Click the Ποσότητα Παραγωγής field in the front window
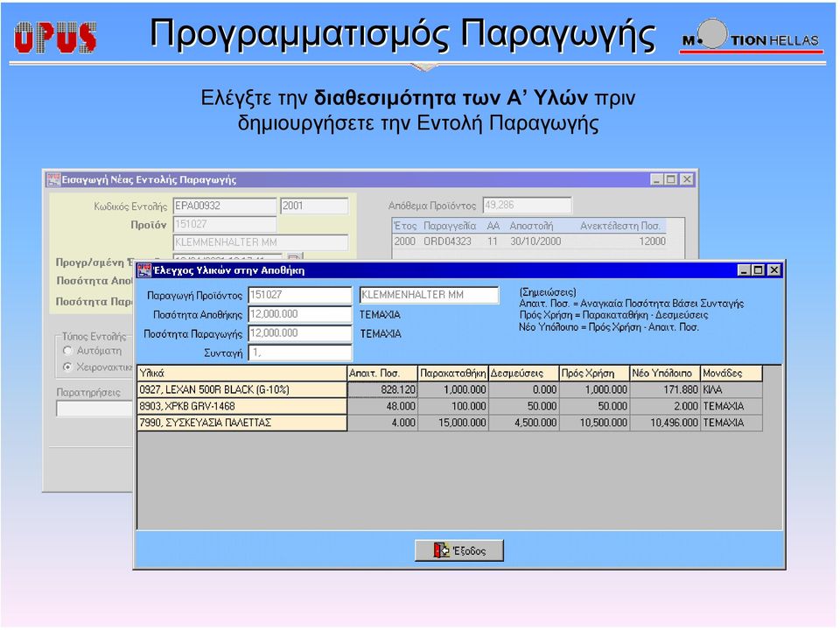Image resolution: width=840 pixels, height=630 pixels. coord(300,333)
